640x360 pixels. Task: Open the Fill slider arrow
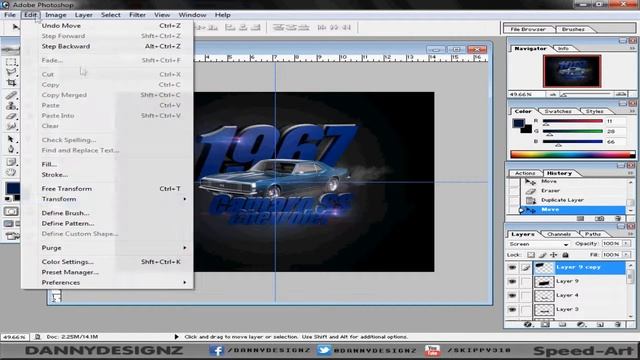click(626, 254)
